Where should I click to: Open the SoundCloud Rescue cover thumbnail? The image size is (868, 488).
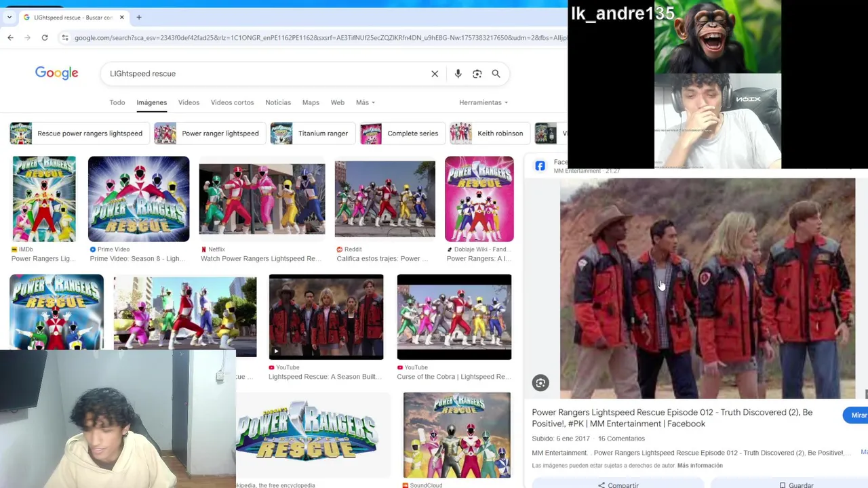click(x=457, y=434)
